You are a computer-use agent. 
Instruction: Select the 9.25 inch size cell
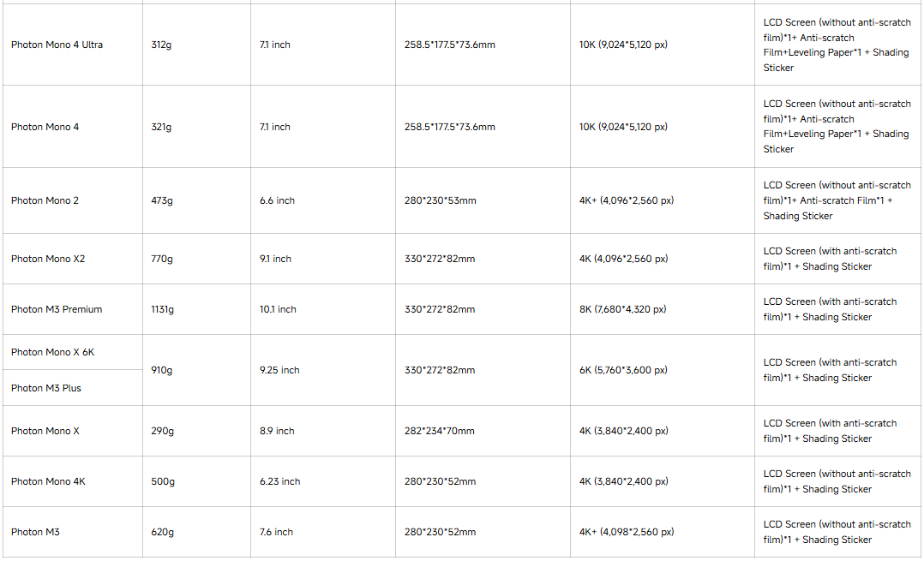[279, 370]
